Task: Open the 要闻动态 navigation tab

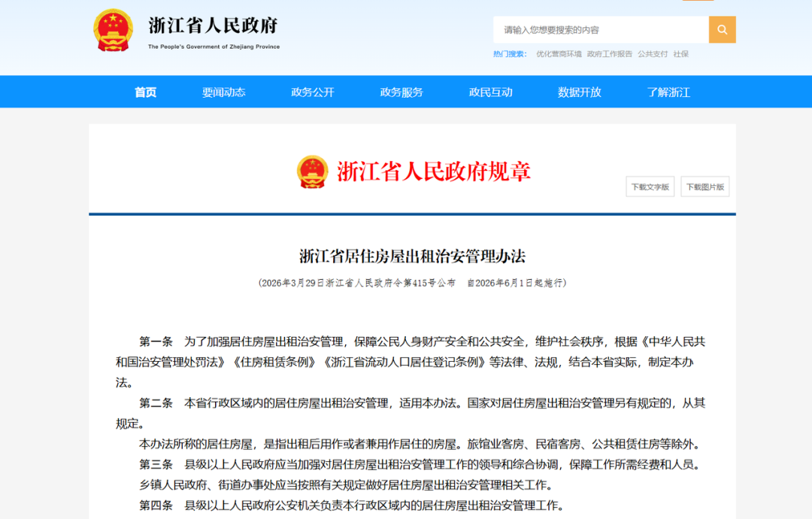Action: [224, 93]
